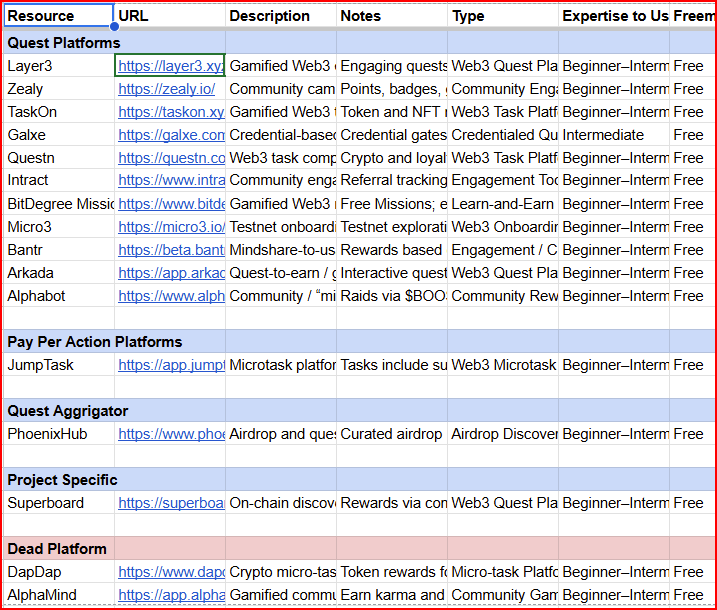Follow the galxe.com link
The image size is (717, 610).
click(171, 135)
